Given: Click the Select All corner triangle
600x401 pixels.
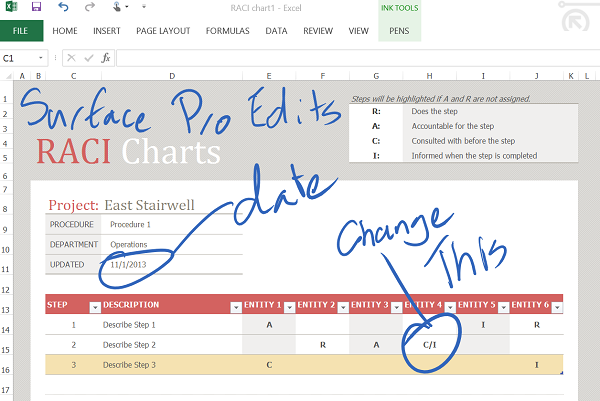Looking at the screenshot, I should point(8,76).
